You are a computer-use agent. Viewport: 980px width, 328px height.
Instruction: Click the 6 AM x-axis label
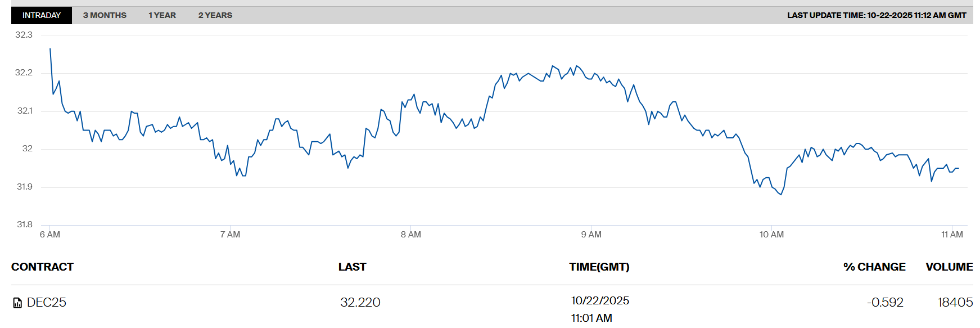point(50,235)
